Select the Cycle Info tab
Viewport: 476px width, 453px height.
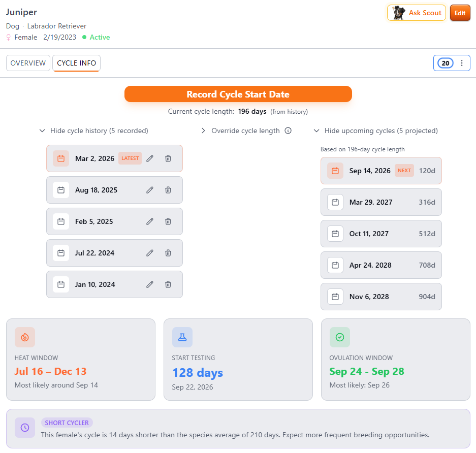77,63
